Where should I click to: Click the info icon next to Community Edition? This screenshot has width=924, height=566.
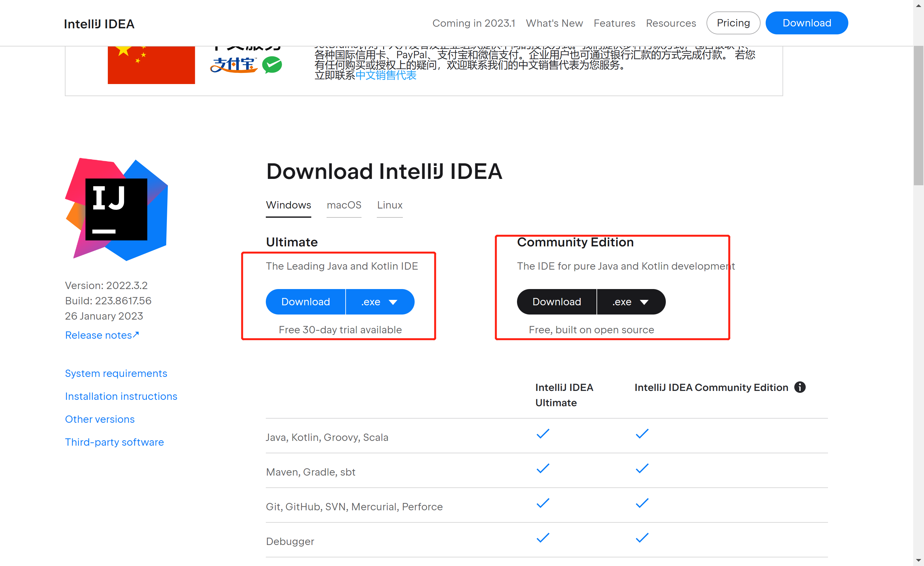(800, 387)
